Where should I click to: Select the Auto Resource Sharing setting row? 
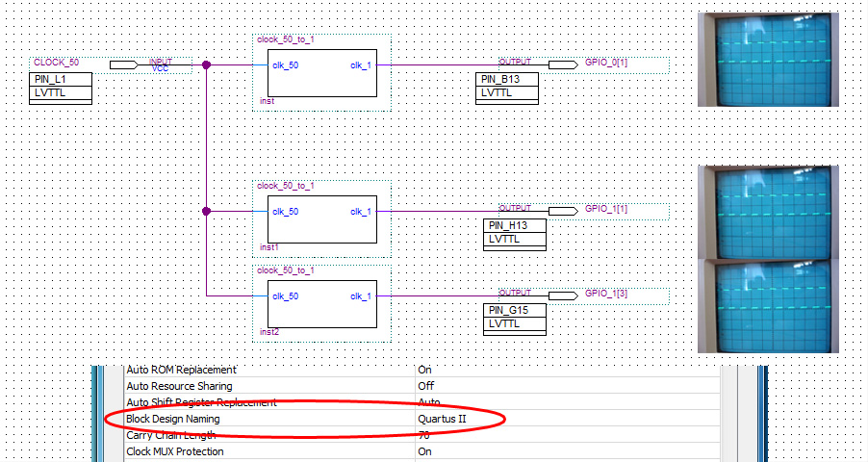[x=421, y=386]
